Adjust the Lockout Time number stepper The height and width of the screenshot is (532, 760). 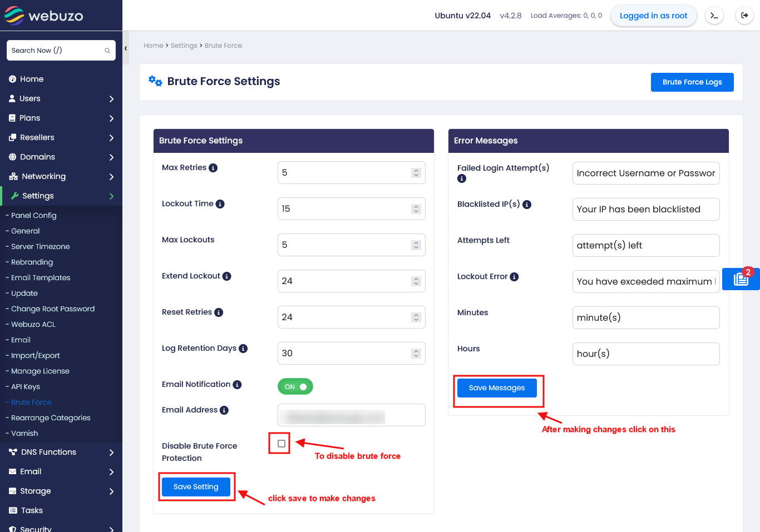click(416, 209)
